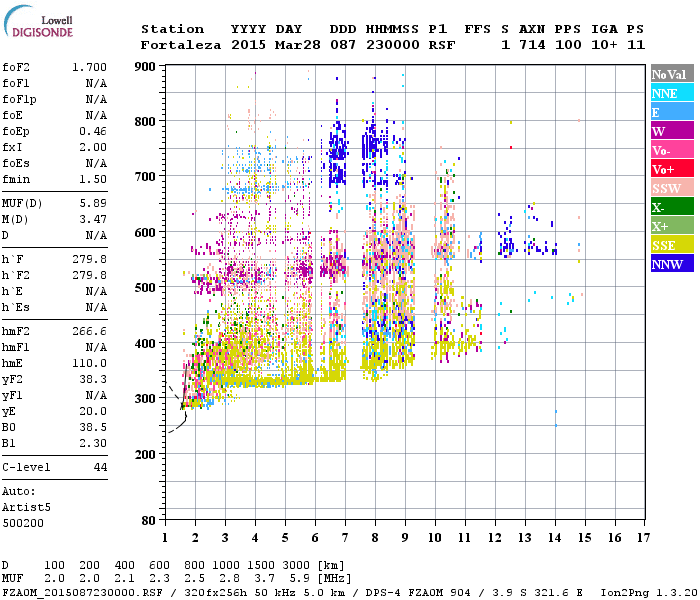700x600 pixels.
Task: Click the IGA value 10+
Action: pyautogui.click(x=604, y=45)
